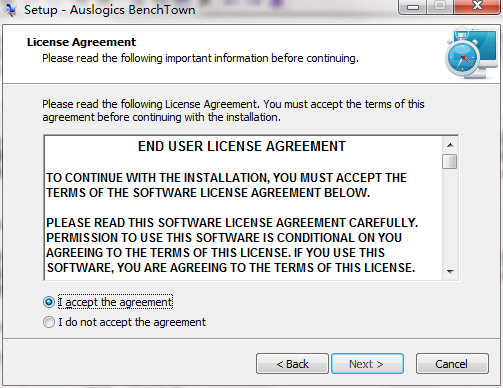Click the disabled maximize window button
503x388 pixels.
(x=440, y=7)
